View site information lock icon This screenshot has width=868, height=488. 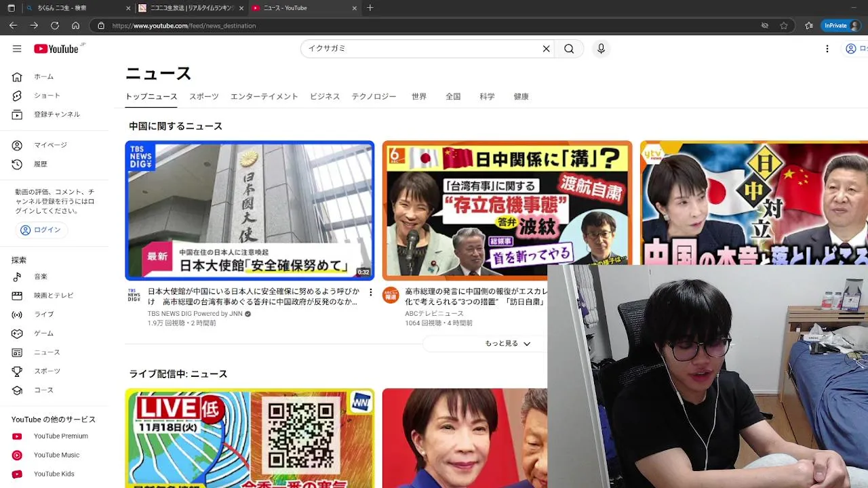(x=101, y=26)
